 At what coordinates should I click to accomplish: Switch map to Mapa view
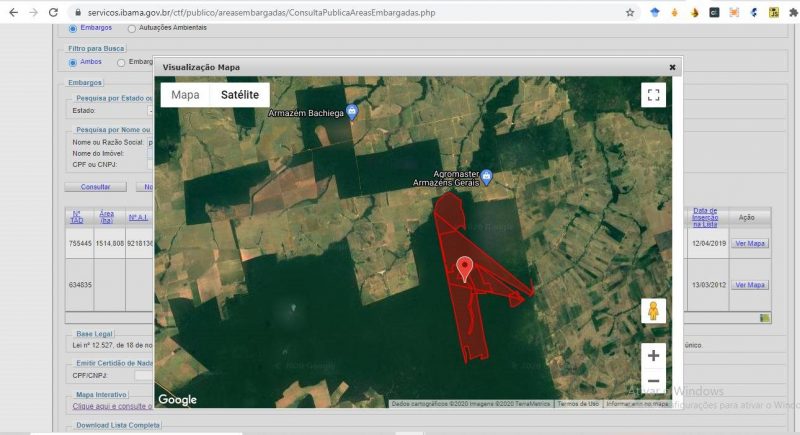click(185, 94)
